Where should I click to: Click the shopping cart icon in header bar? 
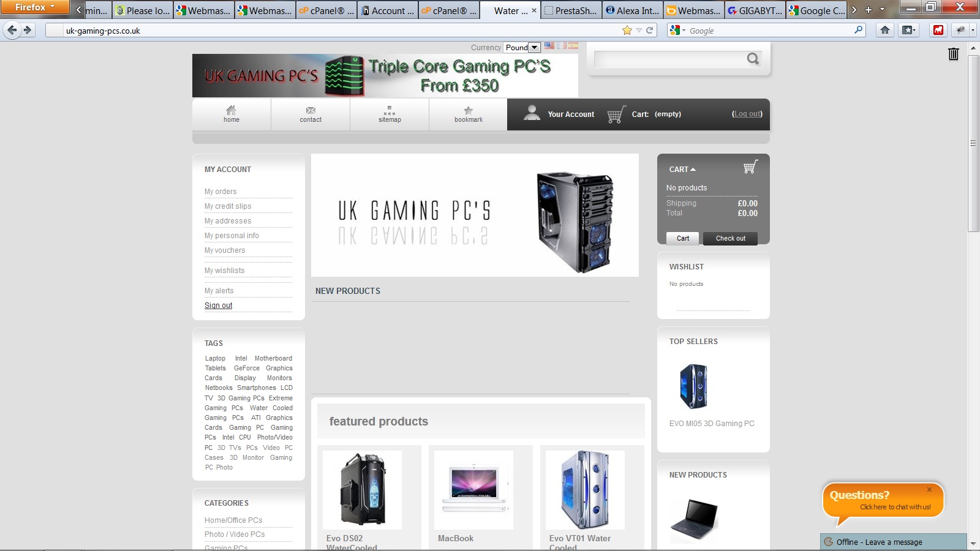tap(616, 114)
